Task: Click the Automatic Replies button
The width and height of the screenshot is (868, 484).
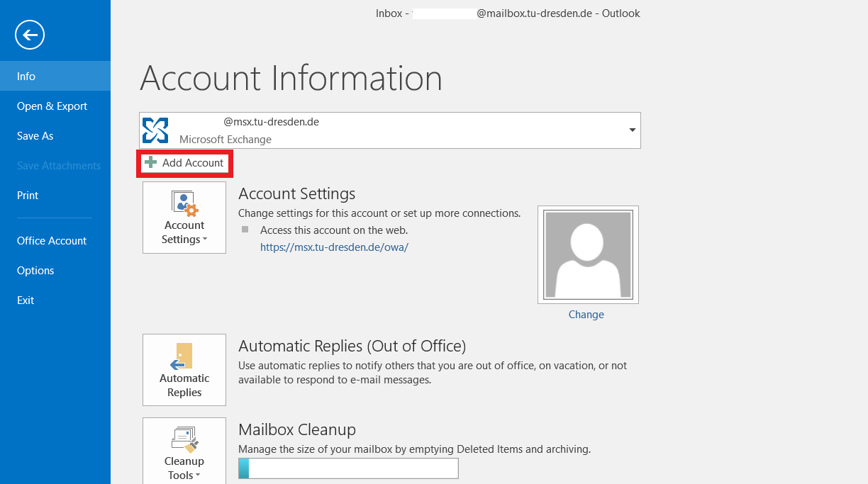Action: pos(184,370)
